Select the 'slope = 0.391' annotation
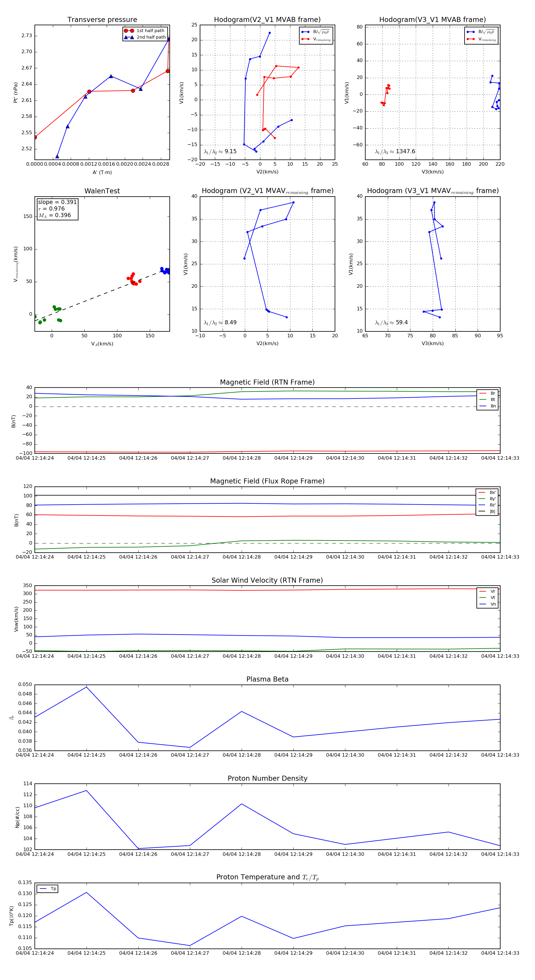The image size is (535, 980). click(57, 202)
